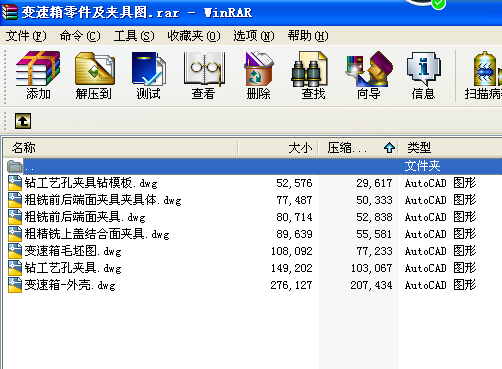Click the file icon of 粗精铣上盖结合面夹具.dwg
502x369 pixels.
coord(15,234)
